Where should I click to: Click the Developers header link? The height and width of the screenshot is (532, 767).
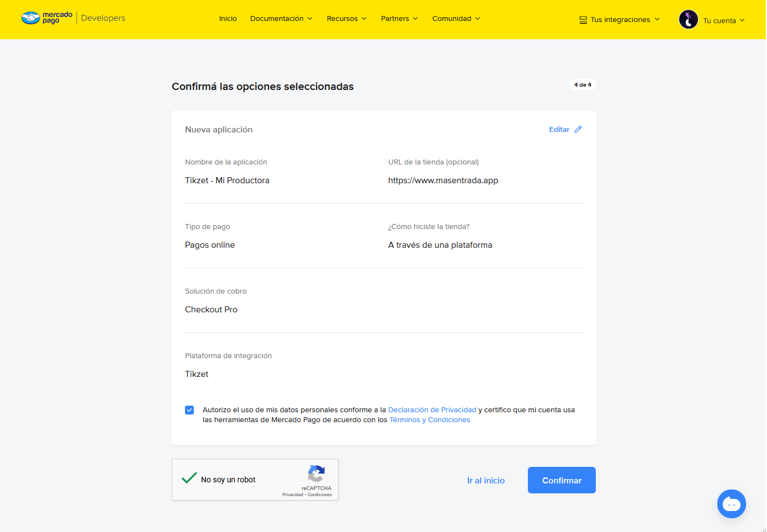[103, 18]
